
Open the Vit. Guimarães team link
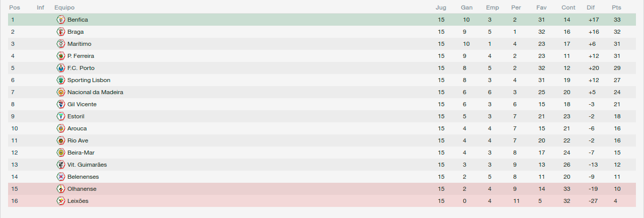[87, 165]
